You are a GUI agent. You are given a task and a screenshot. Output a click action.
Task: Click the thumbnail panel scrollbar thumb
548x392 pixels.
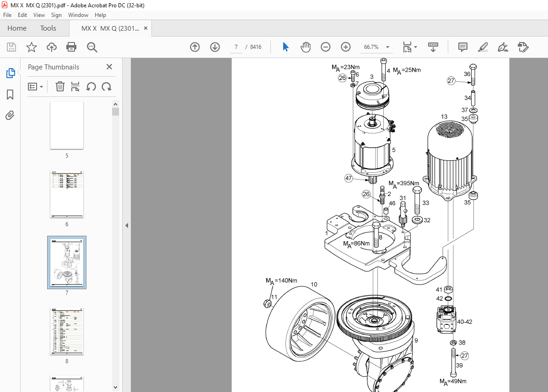click(x=116, y=111)
